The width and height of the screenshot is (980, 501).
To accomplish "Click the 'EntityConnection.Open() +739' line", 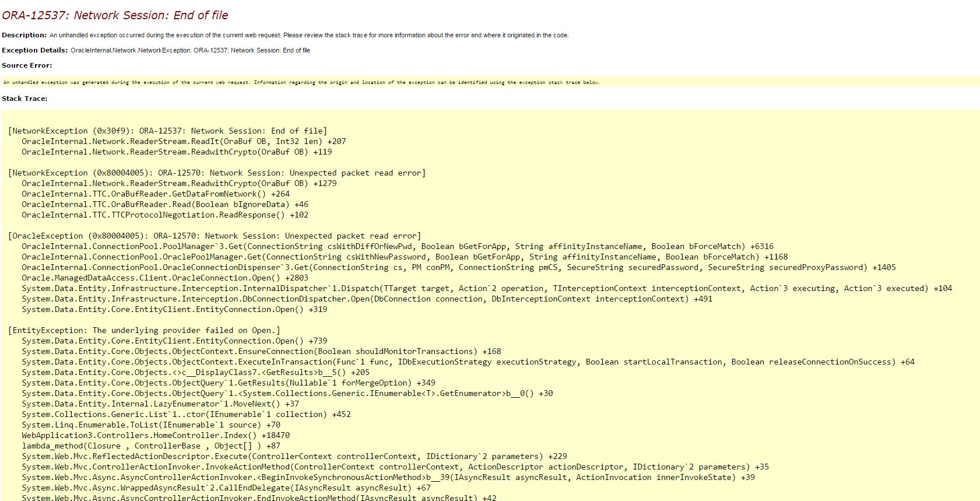I will pos(174,341).
